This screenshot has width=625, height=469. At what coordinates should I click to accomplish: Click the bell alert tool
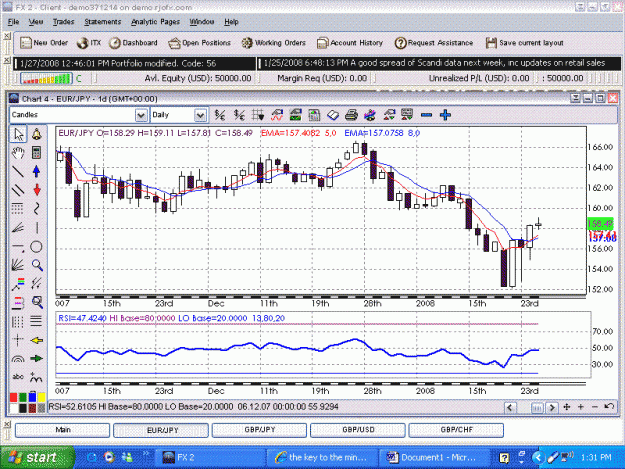pos(36,134)
